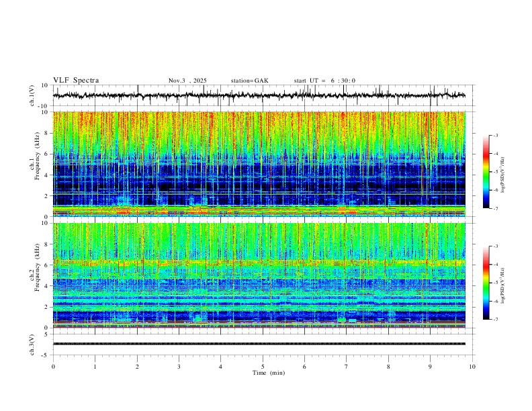Select the date text "Nov.3 , 2025"

(187, 81)
